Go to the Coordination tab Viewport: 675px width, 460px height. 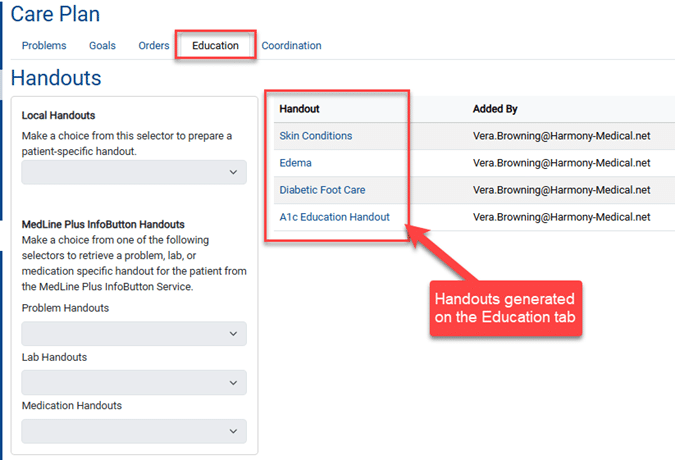291,46
